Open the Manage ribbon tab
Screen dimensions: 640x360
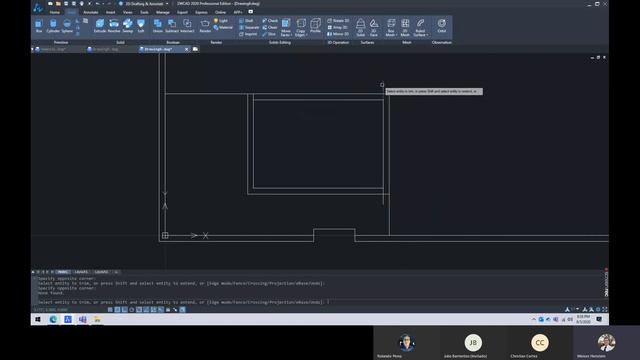(x=162, y=12)
